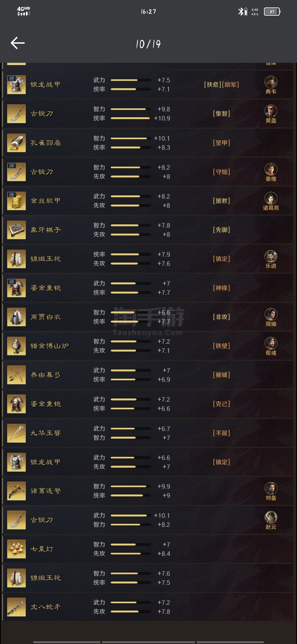Tap the 九华玉簪 hairpin icon
This screenshot has width=297, height=644.
(x=16, y=433)
